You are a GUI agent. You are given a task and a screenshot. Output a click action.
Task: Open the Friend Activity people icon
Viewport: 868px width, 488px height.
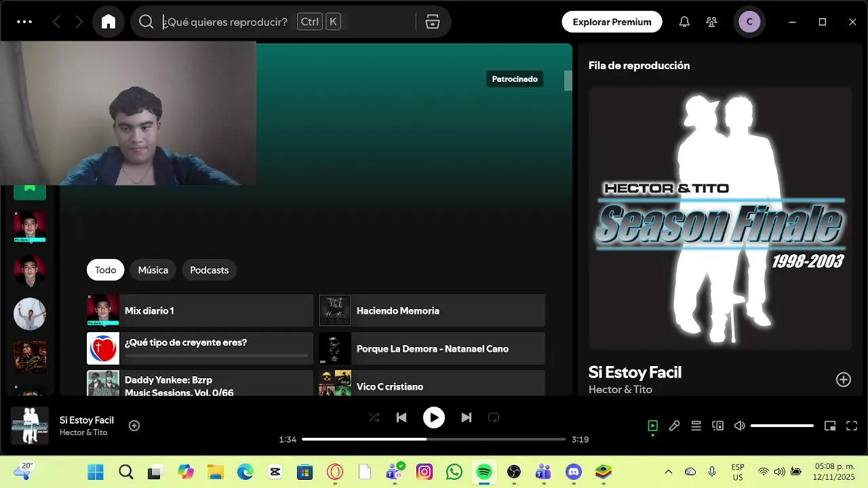711,22
